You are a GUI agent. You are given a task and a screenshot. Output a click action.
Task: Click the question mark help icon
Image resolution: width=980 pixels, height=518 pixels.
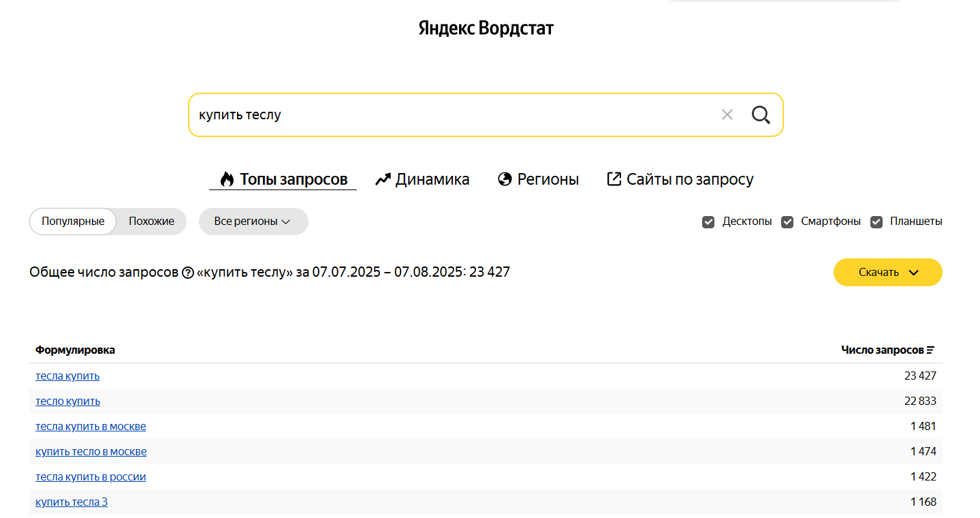[188, 273]
